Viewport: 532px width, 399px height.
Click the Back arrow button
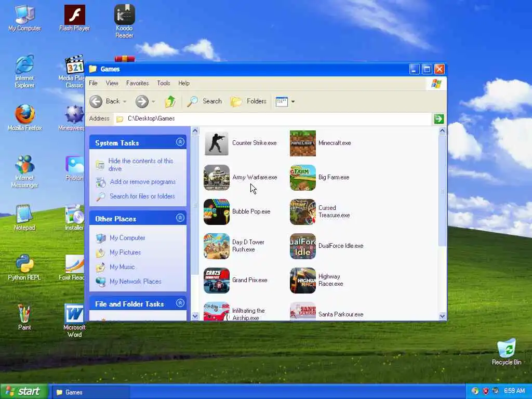coord(96,101)
